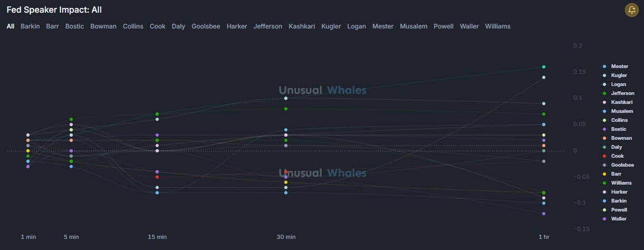The image size is (644, 250).
Task: Toggle Mester series in the legend
Action: (619, 66)
